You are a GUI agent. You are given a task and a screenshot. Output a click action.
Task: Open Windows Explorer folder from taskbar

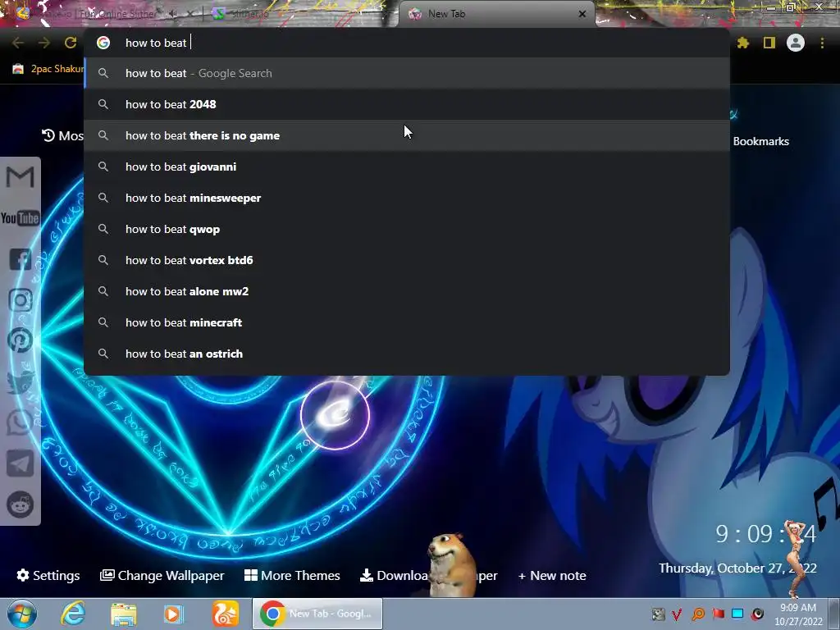[124, 614]
